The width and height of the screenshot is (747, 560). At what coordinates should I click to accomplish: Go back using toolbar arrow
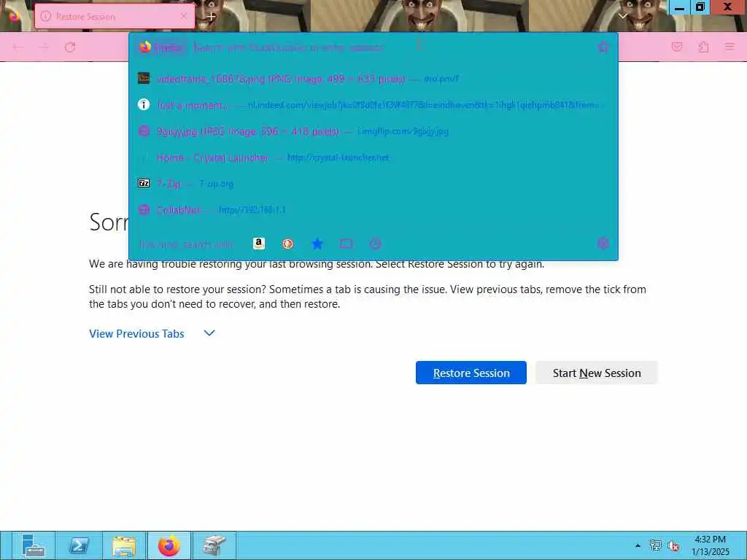point(18,47)
